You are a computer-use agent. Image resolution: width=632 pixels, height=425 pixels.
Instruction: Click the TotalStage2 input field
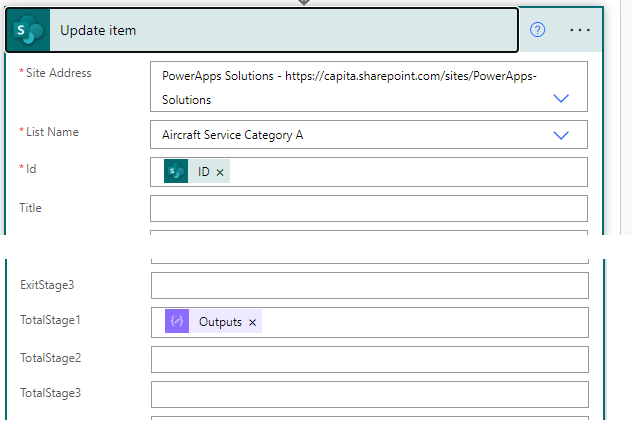tap(370, 359)
